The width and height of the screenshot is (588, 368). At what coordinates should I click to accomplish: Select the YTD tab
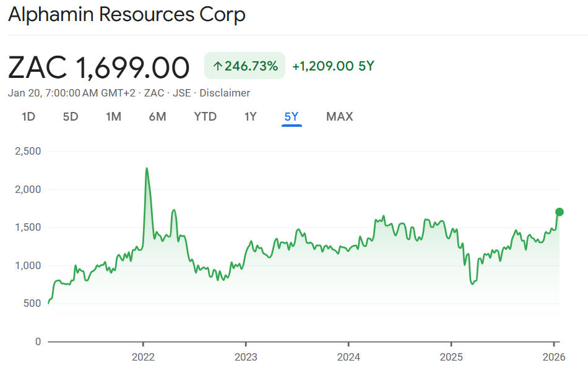click(x=205, y=116)
